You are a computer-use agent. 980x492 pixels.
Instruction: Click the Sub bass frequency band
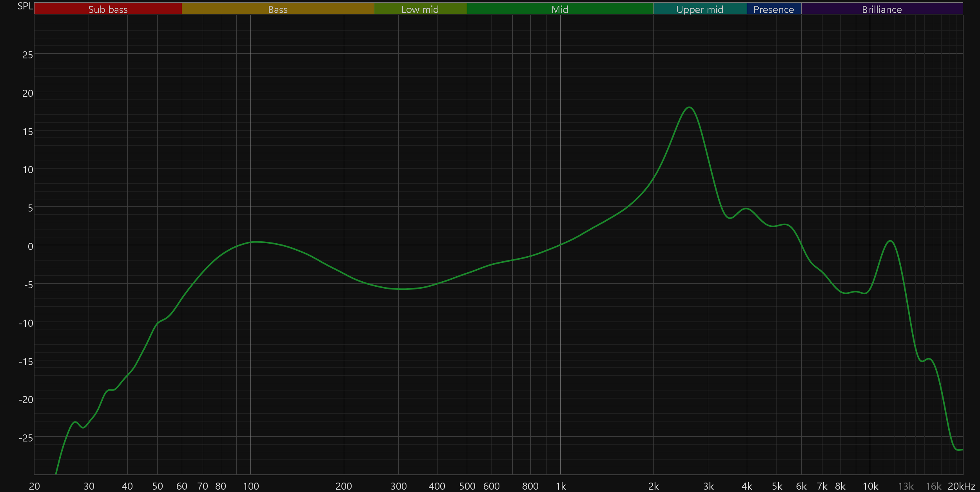108,9
